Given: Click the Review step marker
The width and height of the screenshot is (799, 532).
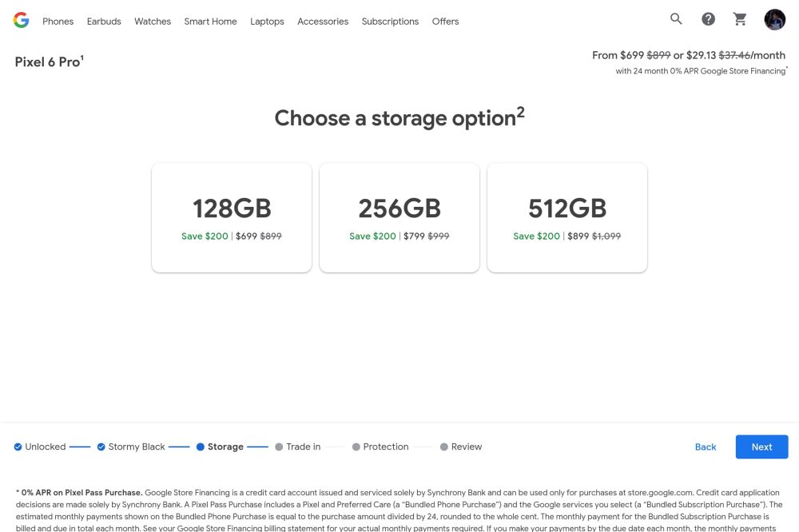Looking at the screenshot, I should pyautogui.click(x=444, y=447).
